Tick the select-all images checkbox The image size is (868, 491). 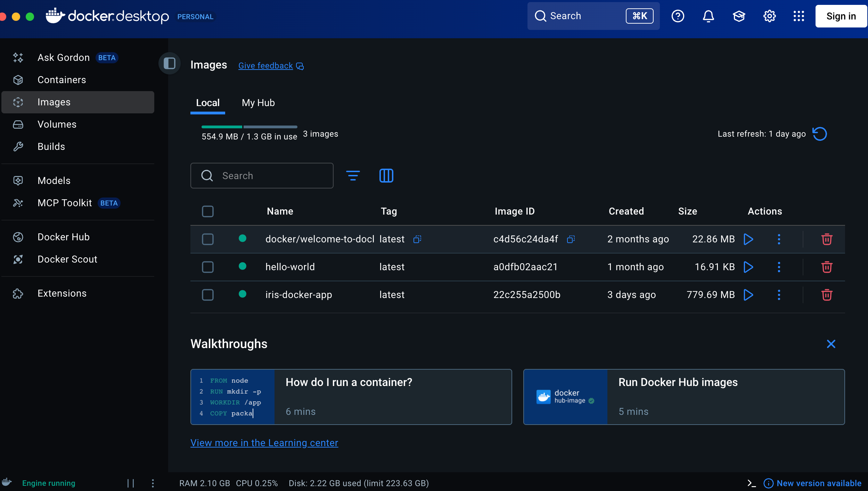tap(208, 211)
